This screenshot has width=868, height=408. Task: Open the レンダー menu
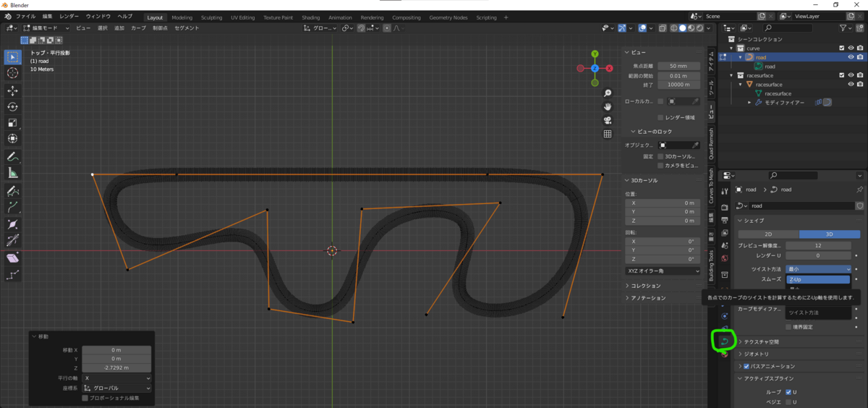pyautogui.click(x=69, y=16)
